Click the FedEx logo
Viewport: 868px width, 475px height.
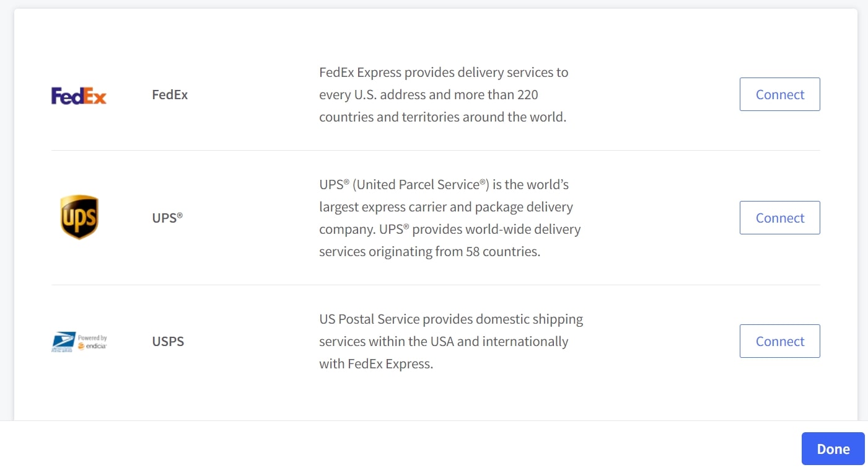pyautogui.click(x=79, y=95)
